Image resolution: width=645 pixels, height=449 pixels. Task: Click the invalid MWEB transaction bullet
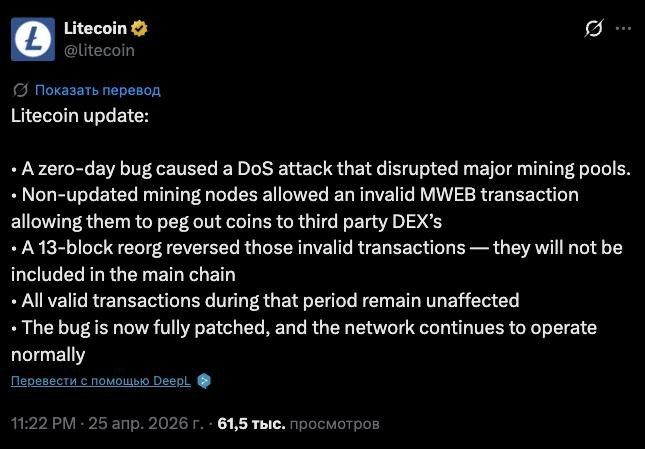coord(300,195)
